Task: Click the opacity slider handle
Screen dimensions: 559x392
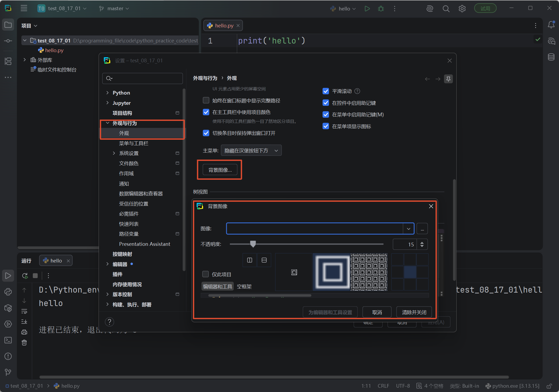Action: (x=253, y=244)
